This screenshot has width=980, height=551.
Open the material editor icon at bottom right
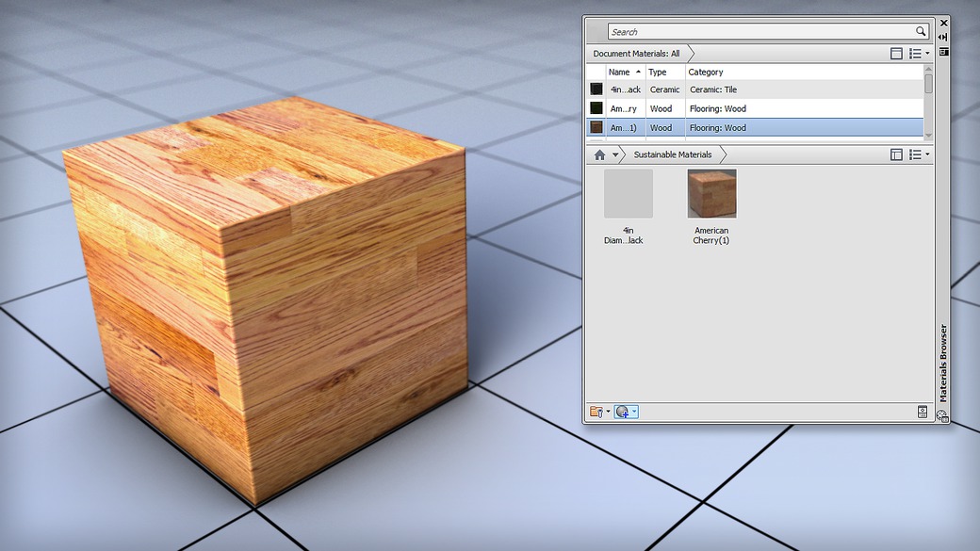pos(922,412)
